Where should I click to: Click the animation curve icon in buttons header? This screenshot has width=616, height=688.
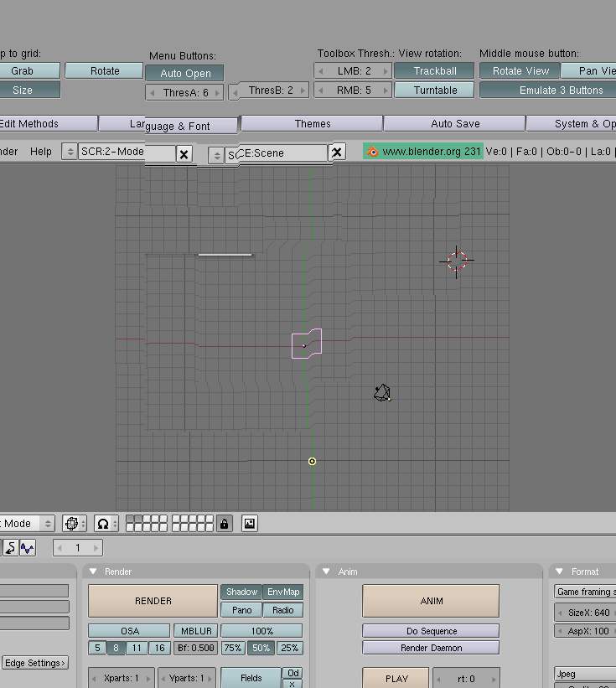pyautogui.click(x=28, y=548)
